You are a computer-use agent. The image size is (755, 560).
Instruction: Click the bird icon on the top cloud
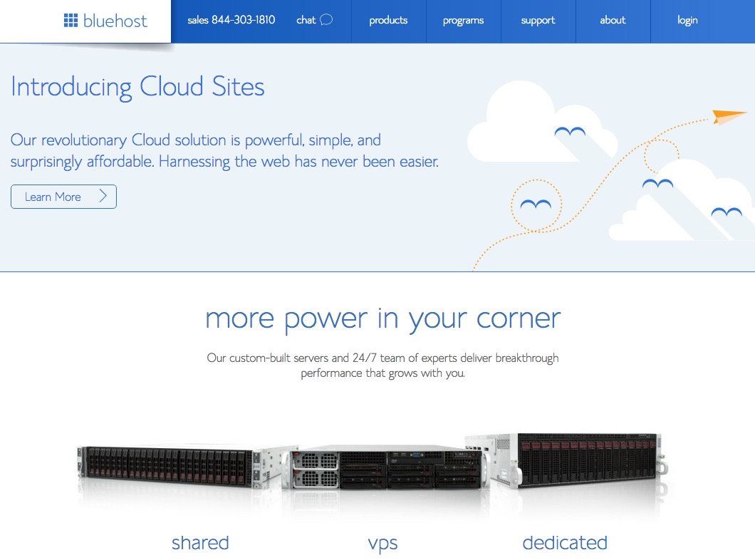570,132
